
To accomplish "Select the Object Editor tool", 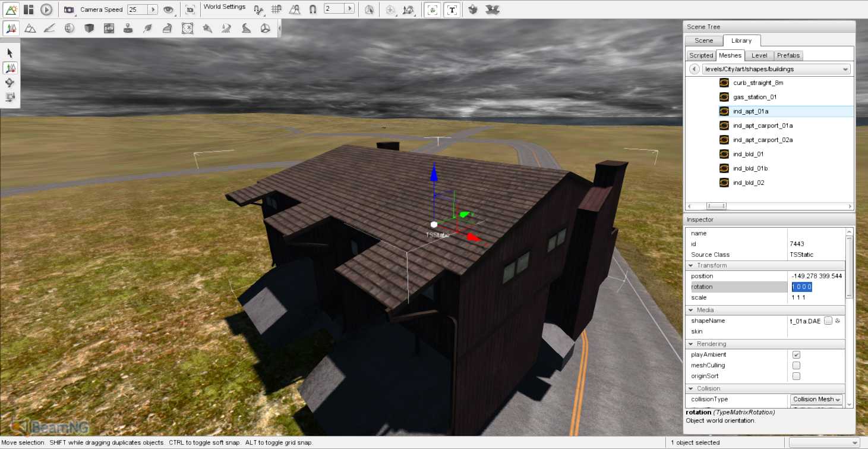I will coord(11,28).
